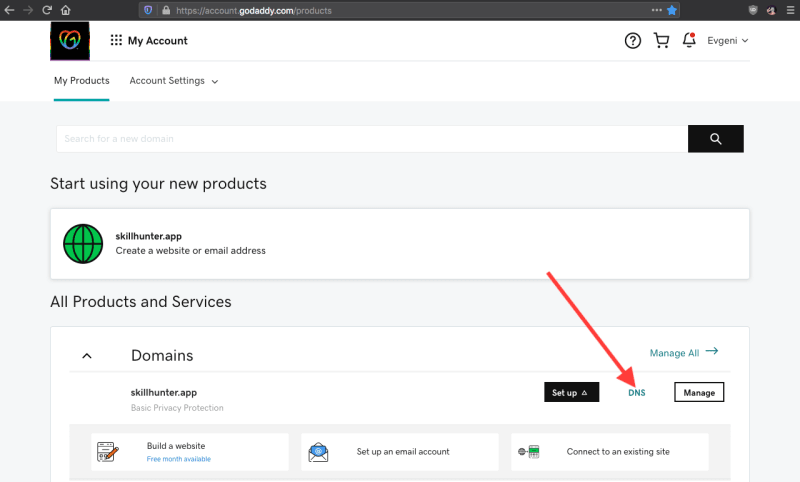Image resolution: width=800 pixels, height=482 pixels.
Task: Go back with the browser back arrow
Action: pyautogui.click(x=9, y=10)
